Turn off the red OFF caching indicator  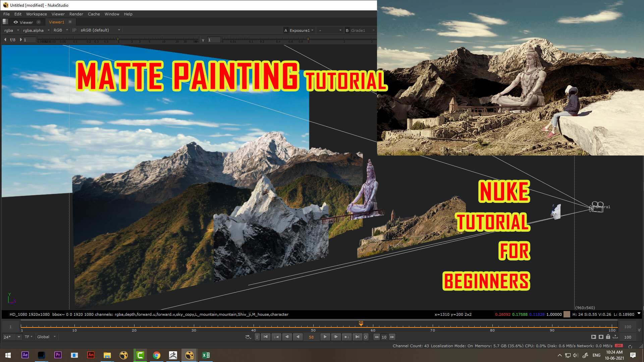[619, 346]
